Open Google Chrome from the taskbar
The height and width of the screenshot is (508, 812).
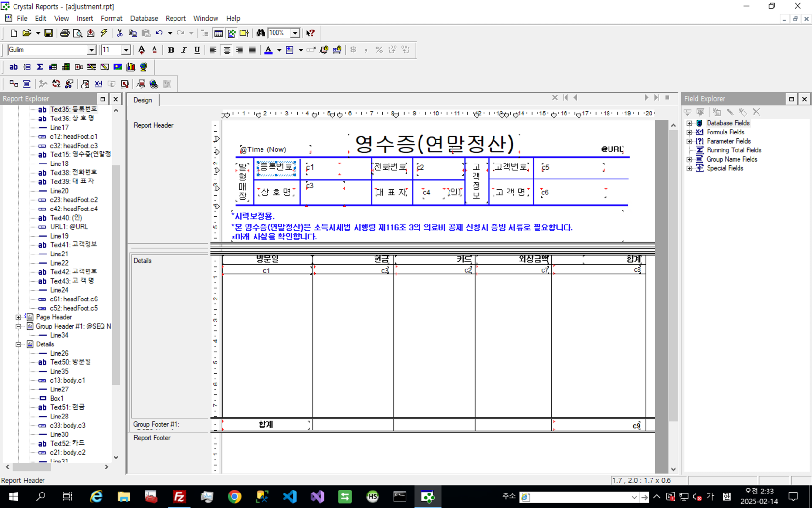click(234, 497)
